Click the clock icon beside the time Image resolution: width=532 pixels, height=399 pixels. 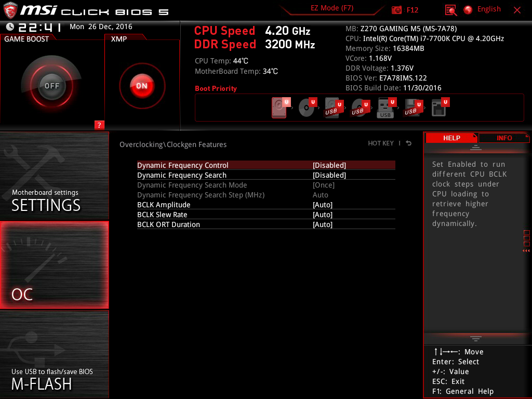(10, 27)
